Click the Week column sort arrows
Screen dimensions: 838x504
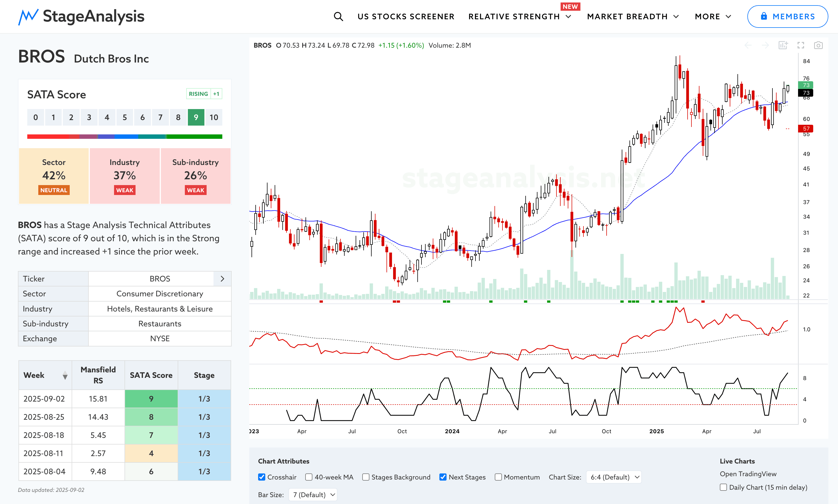click(65, 375)
